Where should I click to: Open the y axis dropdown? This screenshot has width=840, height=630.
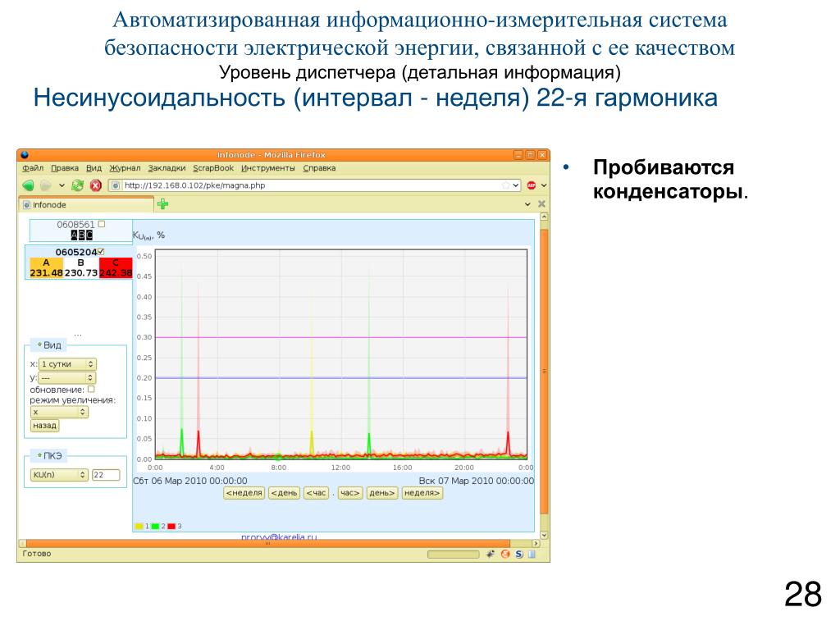pos(67,377)
